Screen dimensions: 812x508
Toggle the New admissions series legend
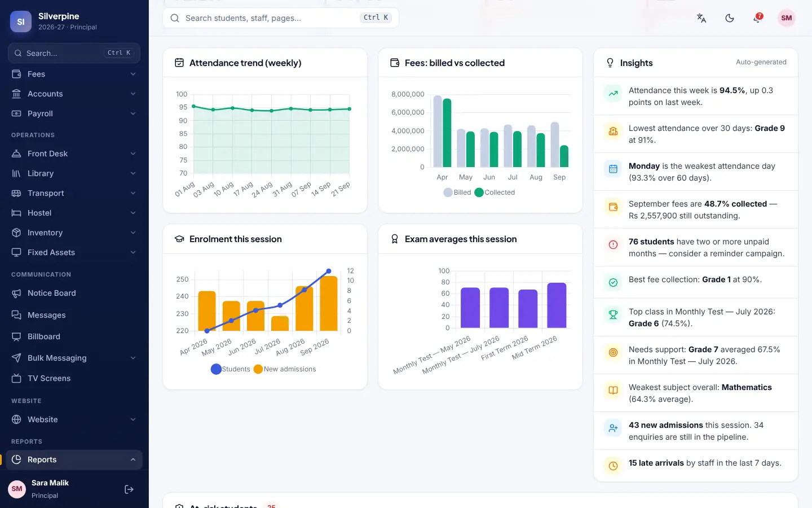[285, 369]
